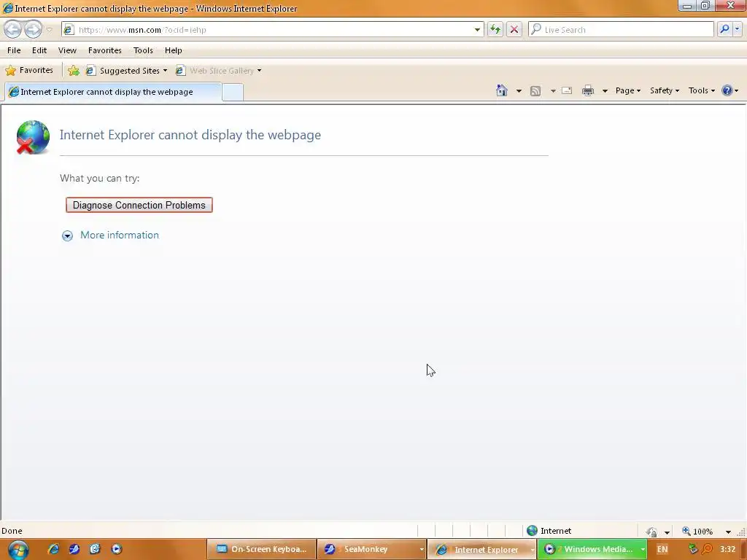Switch to SeaMonkey taskbar button
Viewport: 747px width, 560px height.
click(371, 549)
